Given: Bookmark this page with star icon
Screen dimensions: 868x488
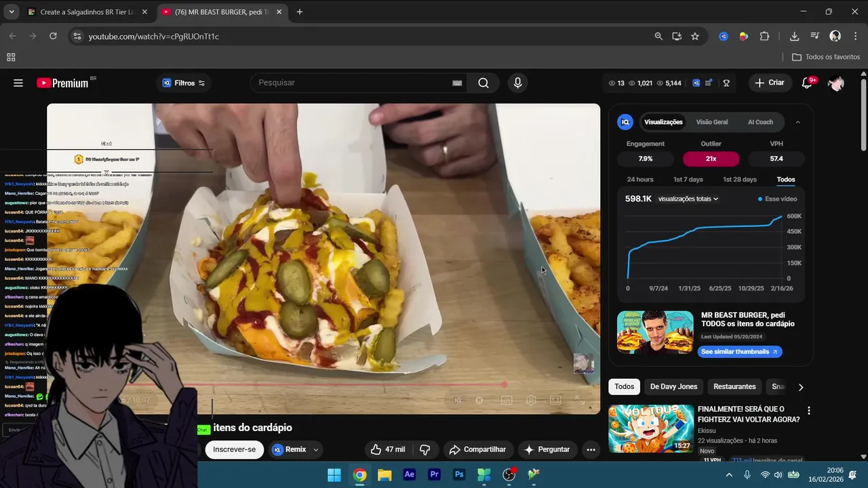Looking at the screenshot, I should tap(695, 36).
